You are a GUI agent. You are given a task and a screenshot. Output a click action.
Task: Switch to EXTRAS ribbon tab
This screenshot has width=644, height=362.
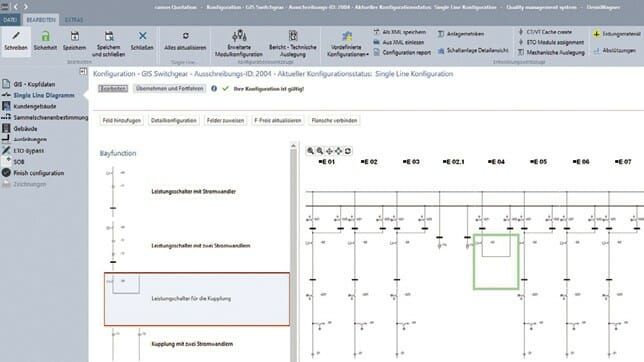(x=74, y=20)
